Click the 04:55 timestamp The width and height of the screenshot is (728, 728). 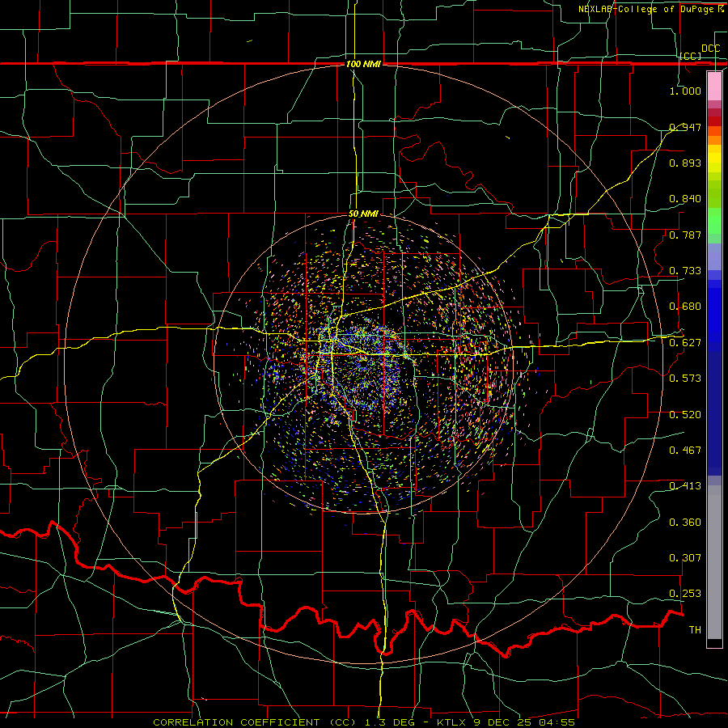click(557, 722)
